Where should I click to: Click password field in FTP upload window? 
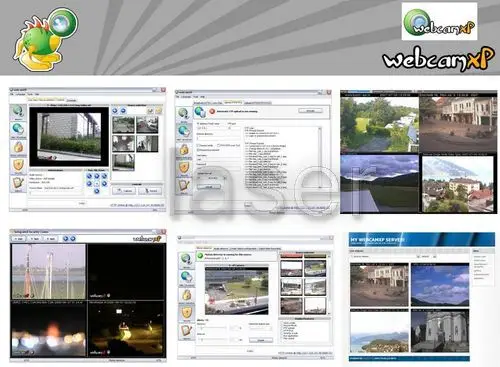(218, 168)
